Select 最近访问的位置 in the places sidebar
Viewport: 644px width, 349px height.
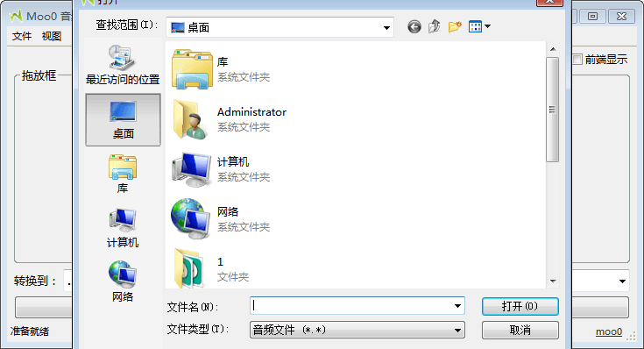coord(123,66)
